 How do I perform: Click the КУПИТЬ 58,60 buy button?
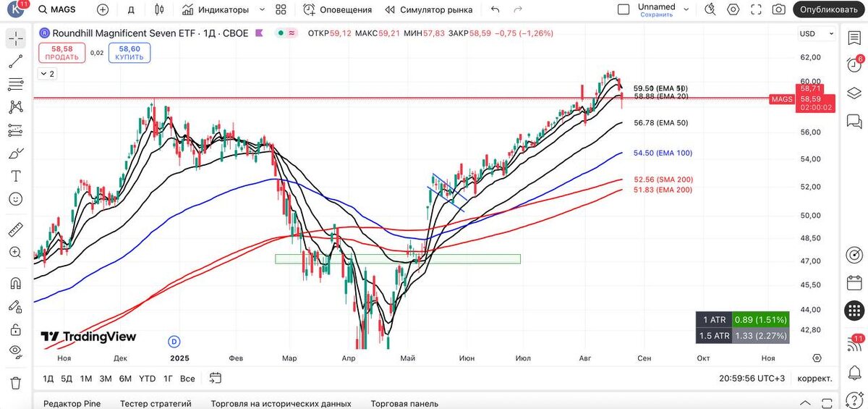129,53
